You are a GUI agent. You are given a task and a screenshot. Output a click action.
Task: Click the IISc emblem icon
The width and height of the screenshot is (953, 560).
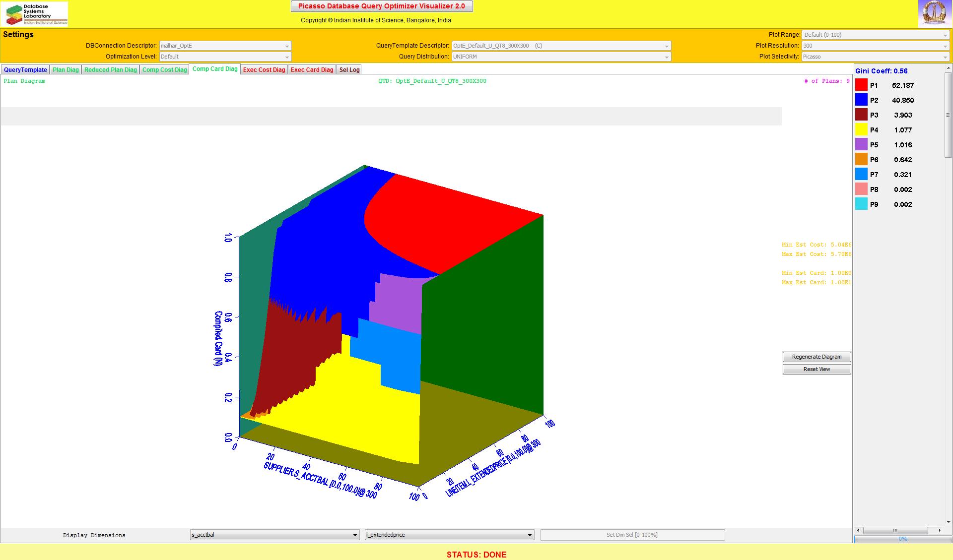[x=935, y=13]
